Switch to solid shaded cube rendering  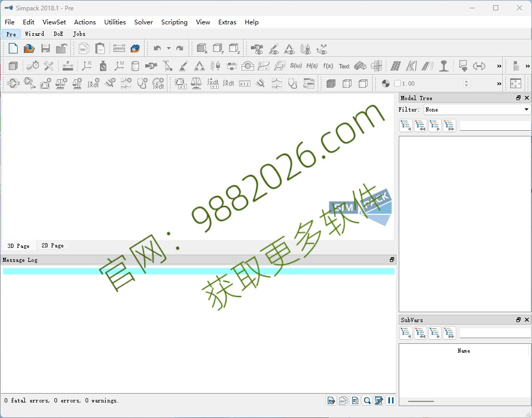[x=331, y=83]
